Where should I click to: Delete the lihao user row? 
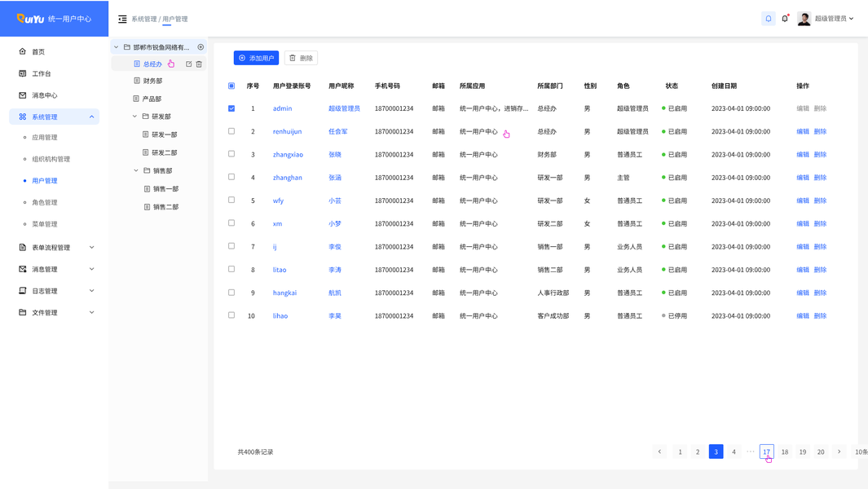(x=821, y=316)
